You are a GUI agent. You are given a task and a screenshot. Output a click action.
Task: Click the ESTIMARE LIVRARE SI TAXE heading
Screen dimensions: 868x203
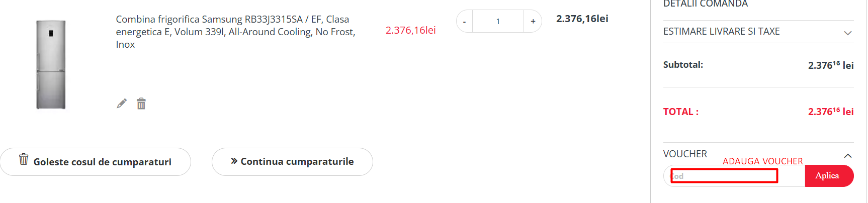721,32
